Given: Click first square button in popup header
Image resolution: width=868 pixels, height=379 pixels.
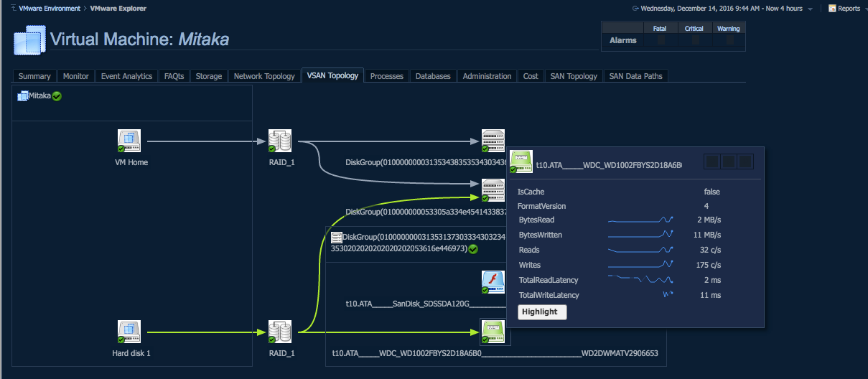Looking at the screenshot, I should click(x=711, y=161).
